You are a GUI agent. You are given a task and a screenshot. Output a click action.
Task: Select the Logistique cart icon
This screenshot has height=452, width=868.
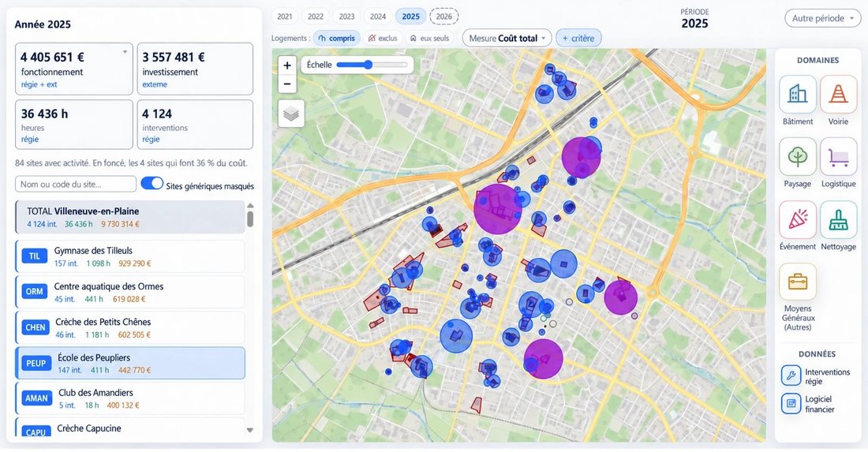[838, 156]
